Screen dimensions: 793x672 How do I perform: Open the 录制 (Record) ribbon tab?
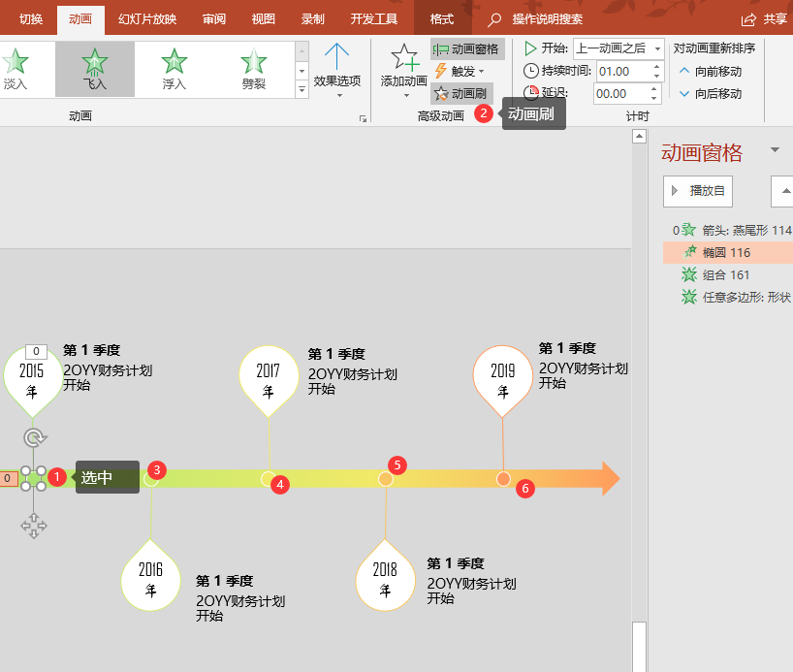[312, 17]
